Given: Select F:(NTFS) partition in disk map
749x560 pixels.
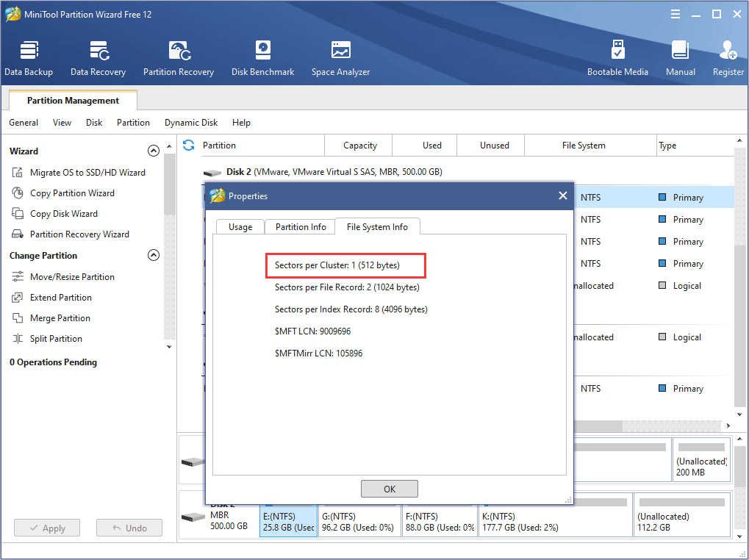Looking at the screenshot, I should 440,520.
